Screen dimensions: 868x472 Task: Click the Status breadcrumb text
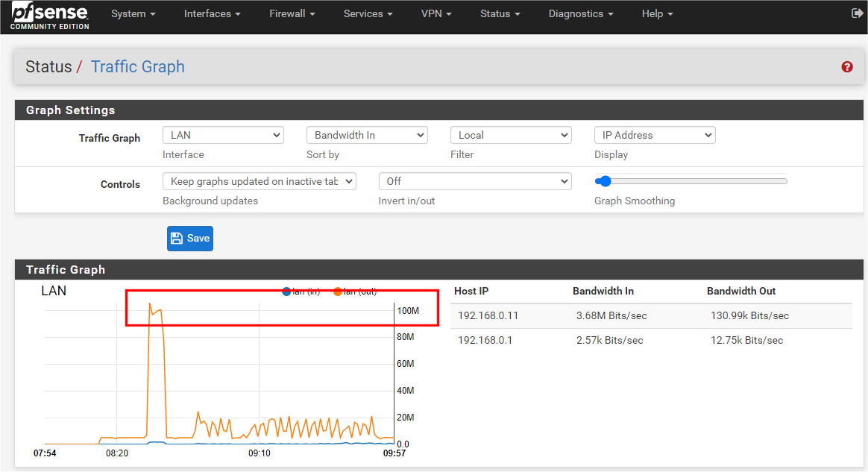coord(48,67)
